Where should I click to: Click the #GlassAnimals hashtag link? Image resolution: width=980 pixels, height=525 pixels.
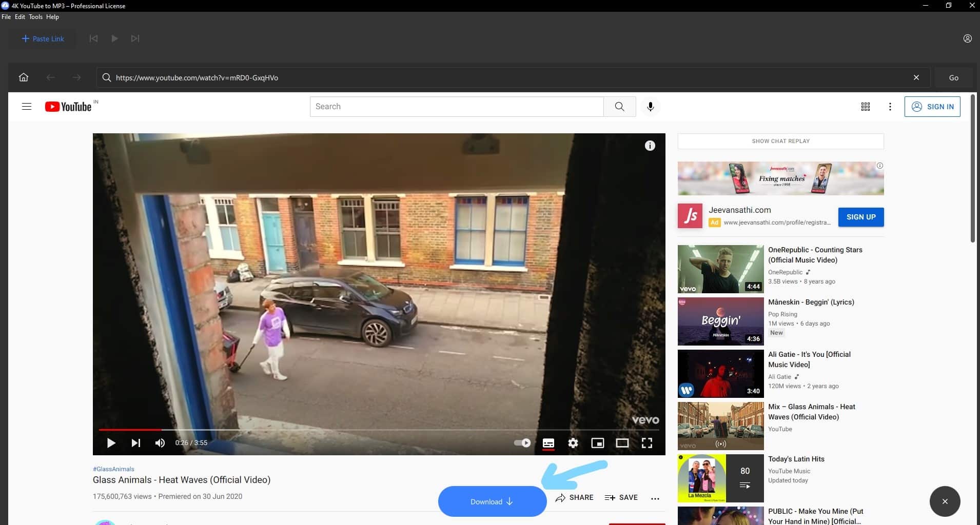tap(113, 469)
